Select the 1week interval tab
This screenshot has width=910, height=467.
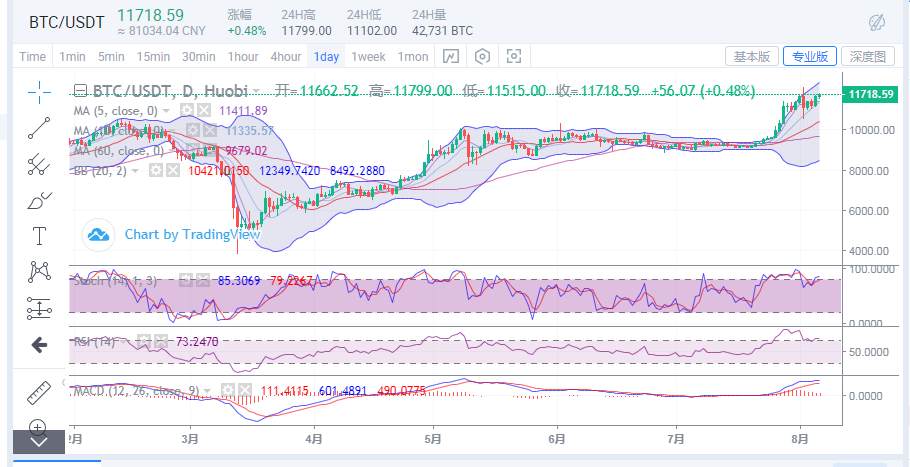coord(368,56)
